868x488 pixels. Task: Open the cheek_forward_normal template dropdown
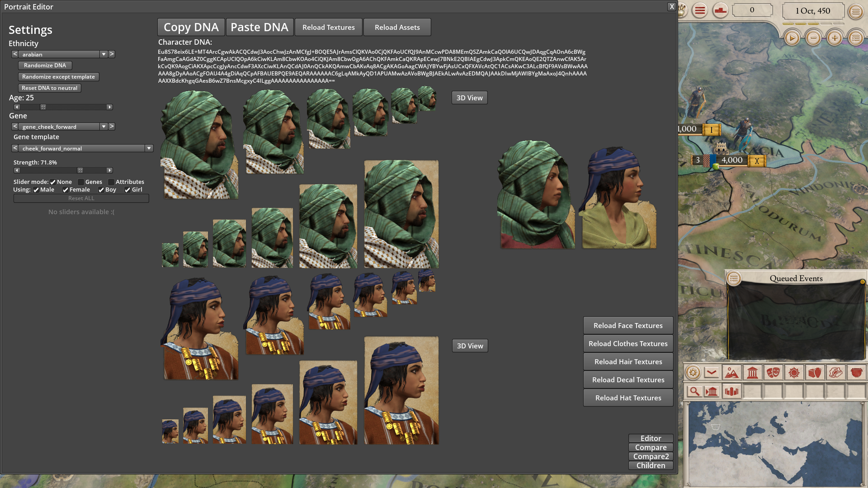[x=148, y=148]
